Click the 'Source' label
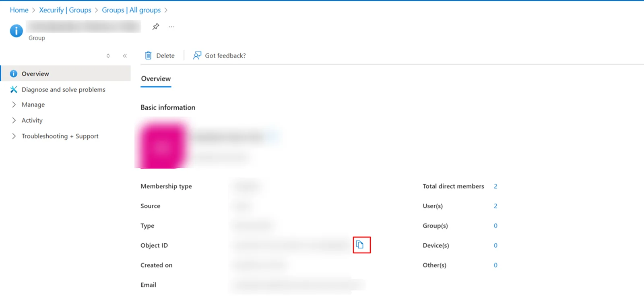Screen dimensions: 644x298 tap(151, 206)
